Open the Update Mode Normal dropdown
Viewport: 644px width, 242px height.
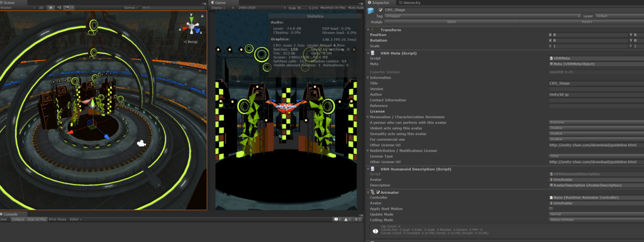596,214
